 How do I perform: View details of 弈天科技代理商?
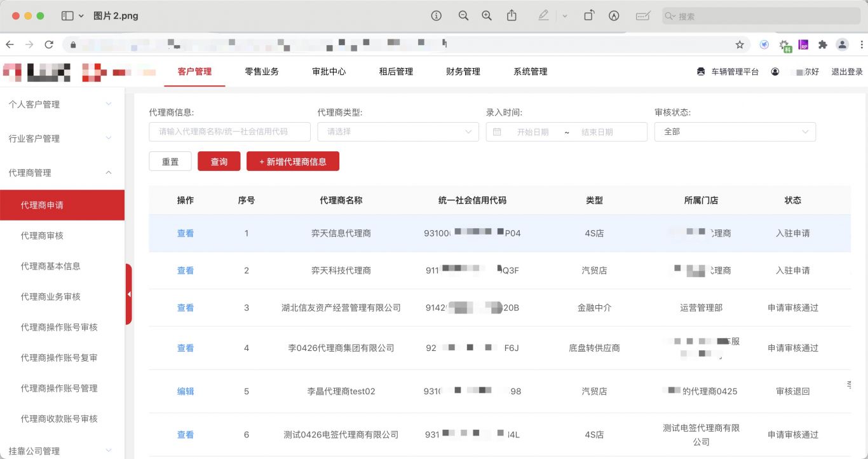pos(186,270)
